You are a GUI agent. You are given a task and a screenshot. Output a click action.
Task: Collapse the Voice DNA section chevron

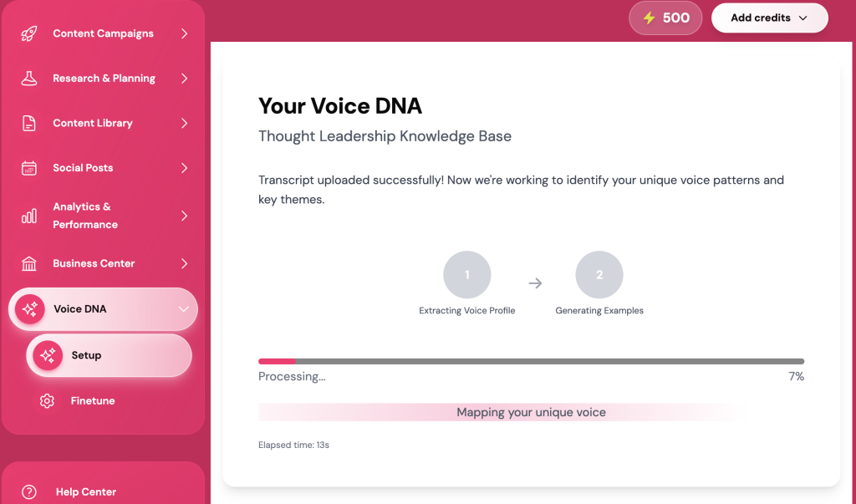[184, 309]
